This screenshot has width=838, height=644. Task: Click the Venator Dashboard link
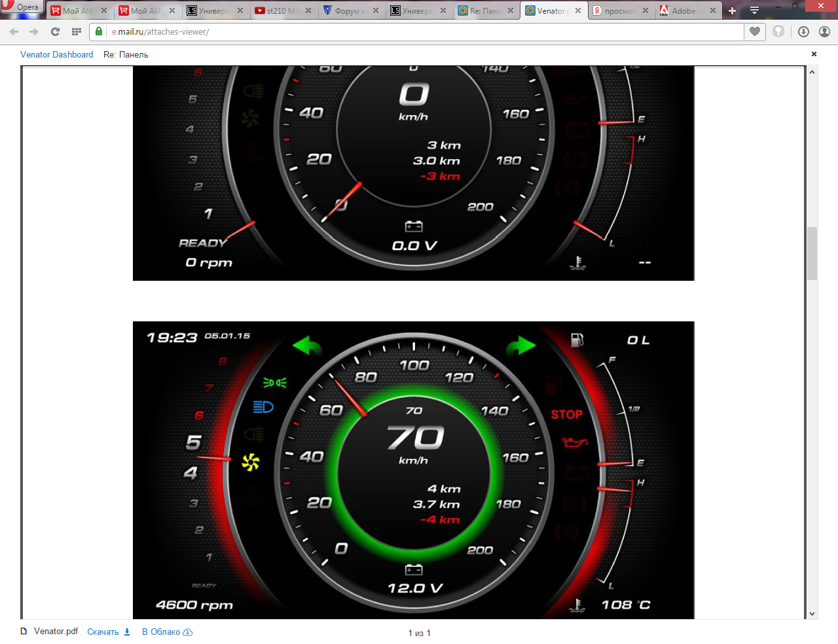[x=56, y=54]
